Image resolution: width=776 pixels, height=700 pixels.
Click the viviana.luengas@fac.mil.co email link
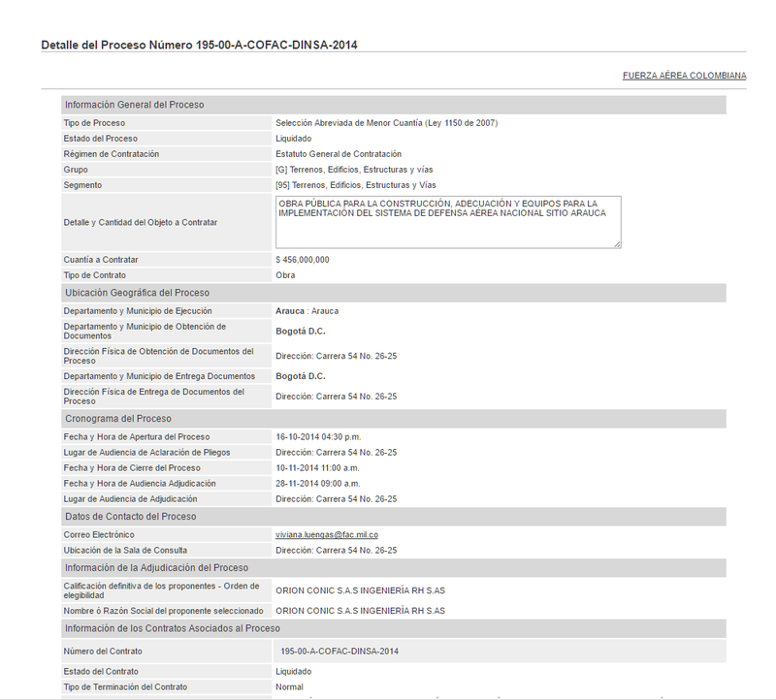coord(327,535)
